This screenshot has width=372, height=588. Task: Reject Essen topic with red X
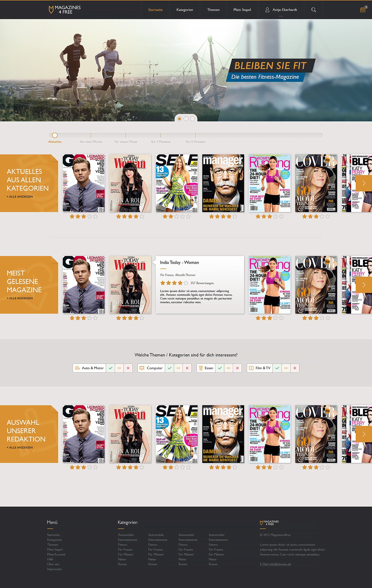pos(237,368)
